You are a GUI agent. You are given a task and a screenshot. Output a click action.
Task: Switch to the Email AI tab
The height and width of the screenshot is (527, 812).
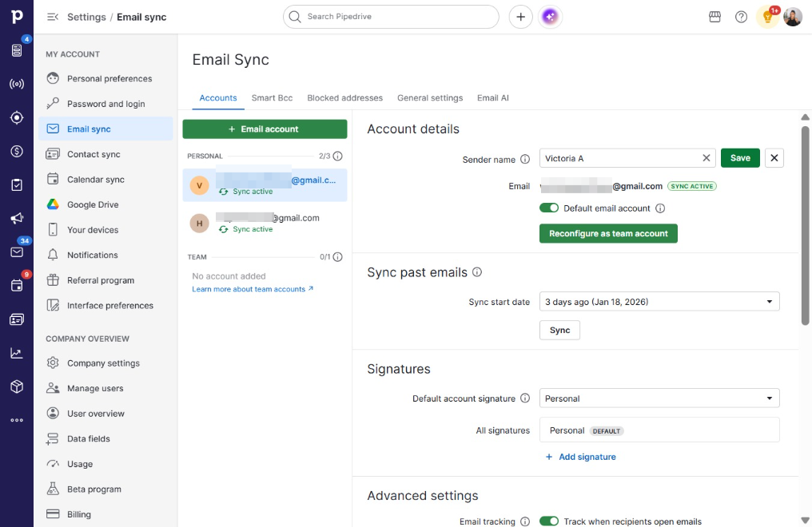(x=493, y=97)
